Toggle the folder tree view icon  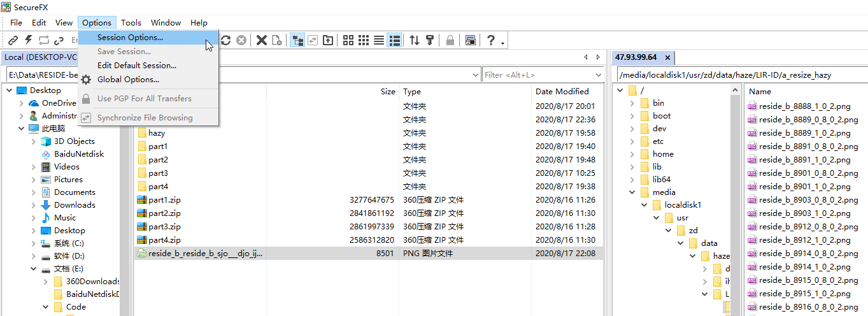pyautogui.click(x=297, y=40)
